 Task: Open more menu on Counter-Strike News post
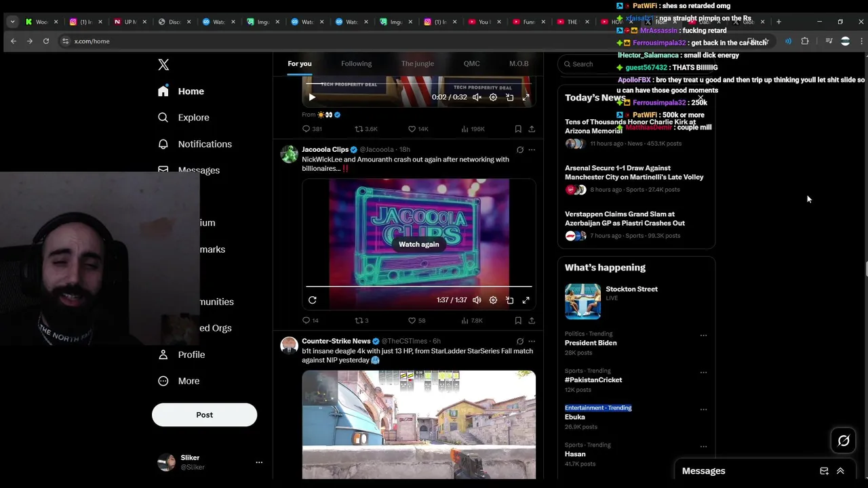[532, 342]
